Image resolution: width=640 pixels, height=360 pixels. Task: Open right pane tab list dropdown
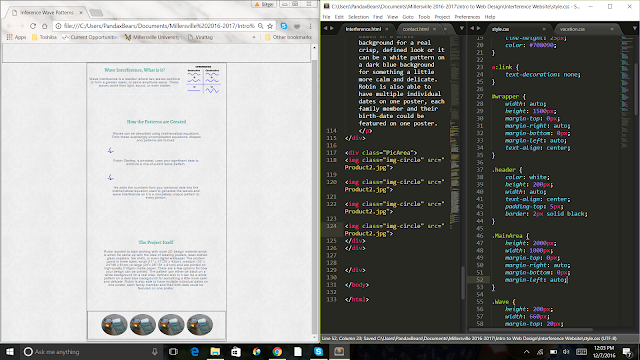point(635,29)
